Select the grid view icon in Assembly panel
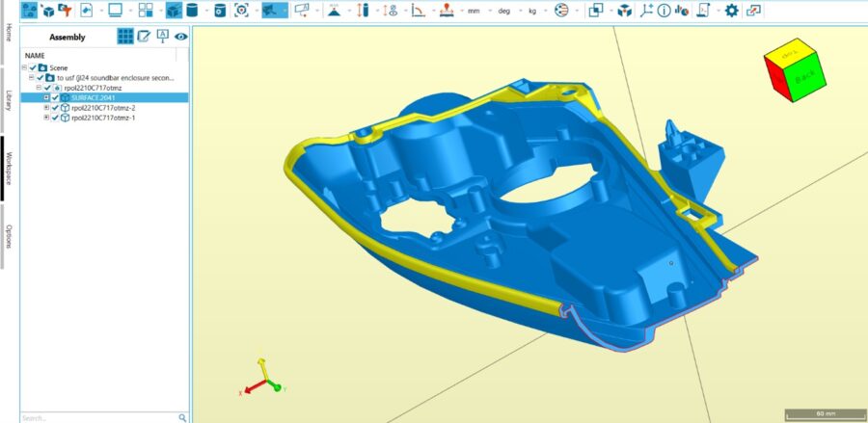Viewport: 868px width, 423px height. [x=125, y=37]
